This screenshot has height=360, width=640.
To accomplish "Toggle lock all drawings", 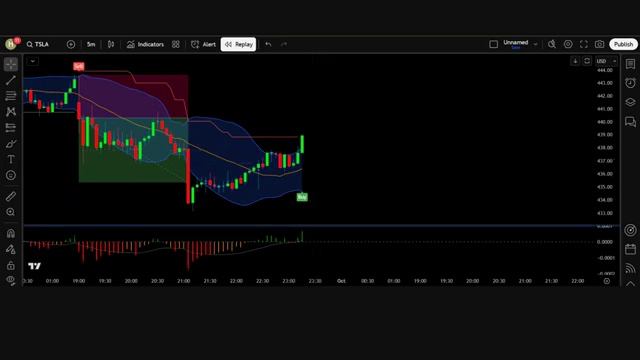I will [11, 265].
